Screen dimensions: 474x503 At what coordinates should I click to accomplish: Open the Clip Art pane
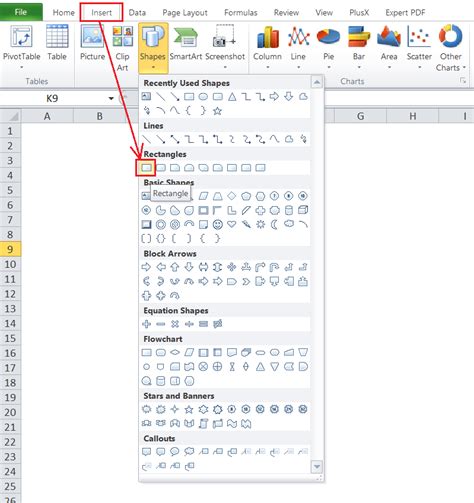122,48
